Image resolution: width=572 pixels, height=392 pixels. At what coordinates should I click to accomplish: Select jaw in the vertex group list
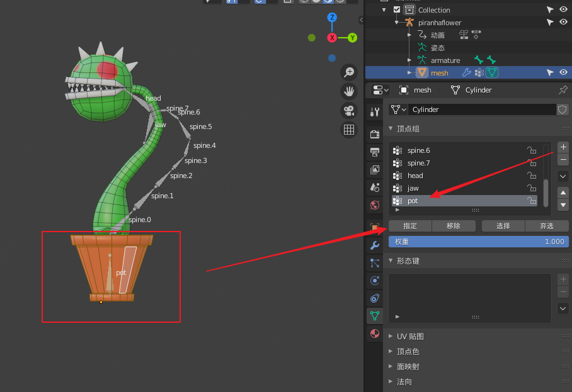pos(464,188)
